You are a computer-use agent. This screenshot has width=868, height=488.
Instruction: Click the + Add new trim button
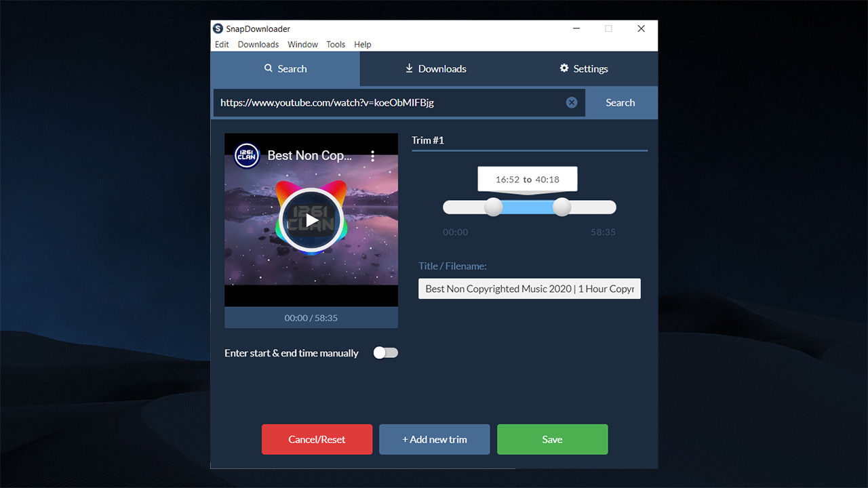434,439
